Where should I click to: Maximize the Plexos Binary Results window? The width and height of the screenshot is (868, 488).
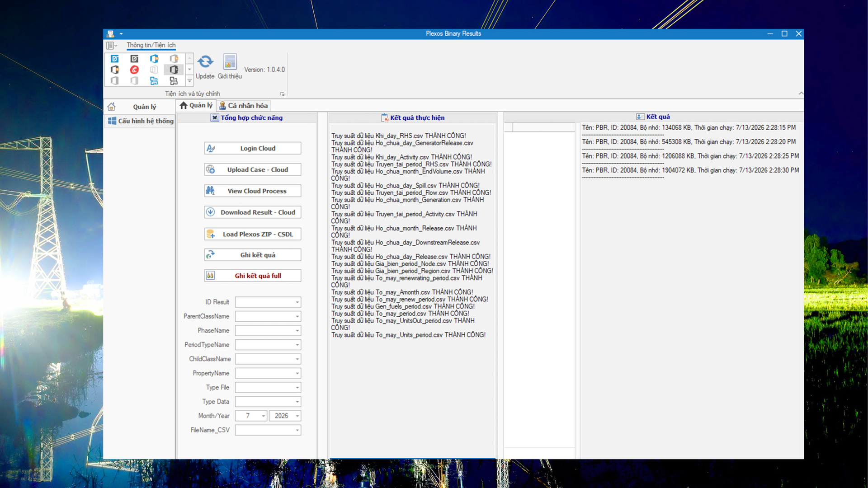pos(784,34)
